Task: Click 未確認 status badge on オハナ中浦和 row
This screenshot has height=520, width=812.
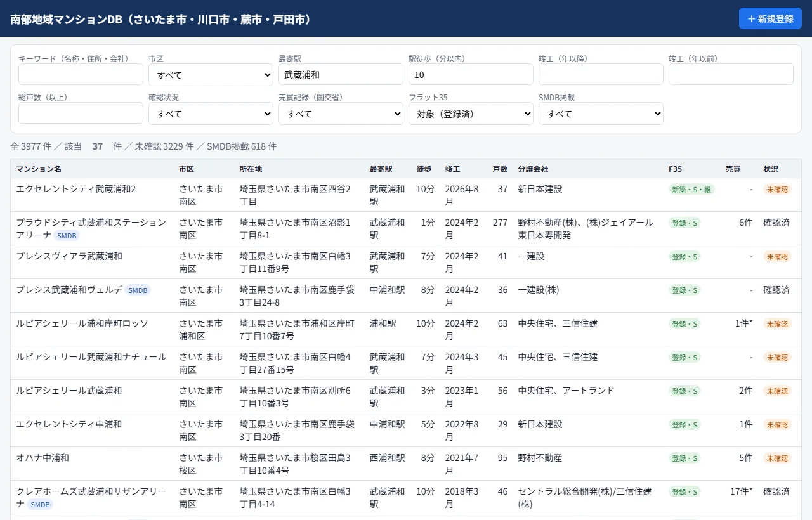Action: pos(777,458)
